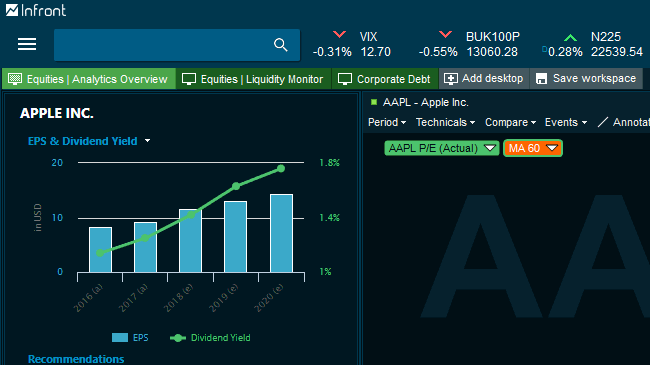
Task: Click the Recommendations heading link
Action: (76, 359)
